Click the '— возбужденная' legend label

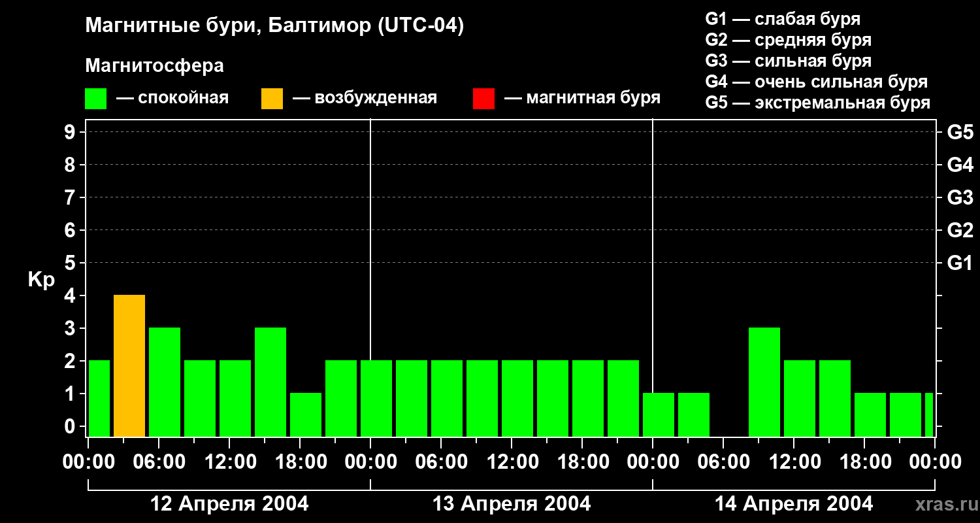[x=365, y=99]
